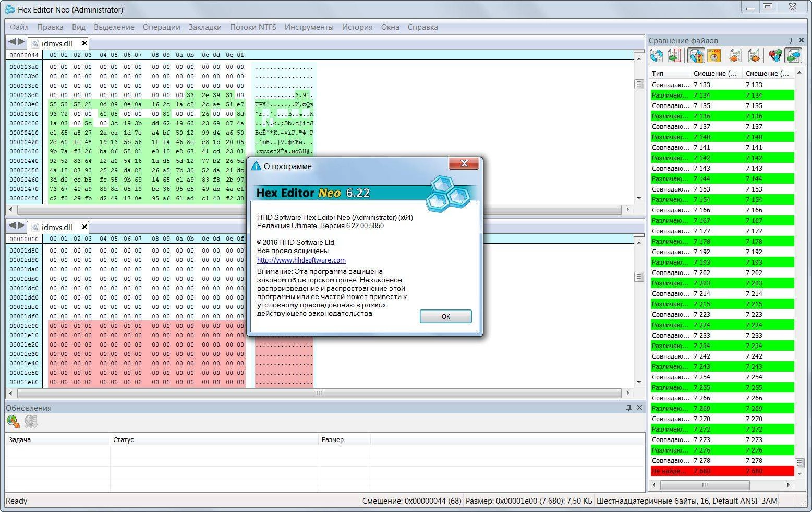Go to next difference with orange right arrow

[754, 55]
